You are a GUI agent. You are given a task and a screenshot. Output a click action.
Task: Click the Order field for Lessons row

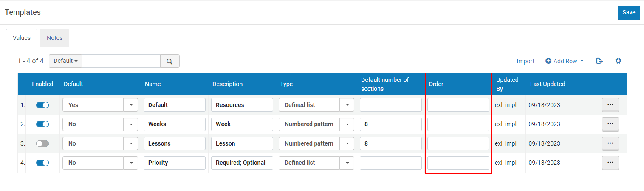pyautogui.click(x=458, y=143)
